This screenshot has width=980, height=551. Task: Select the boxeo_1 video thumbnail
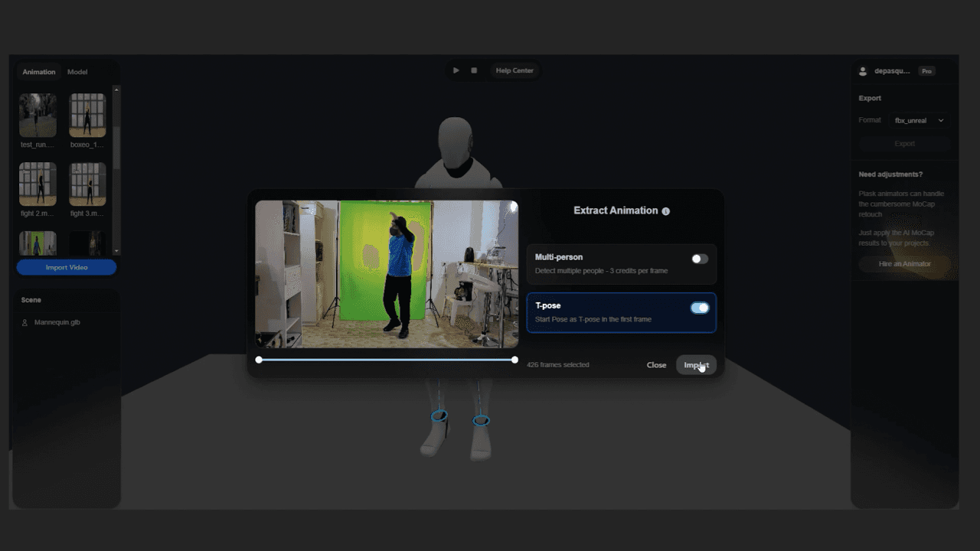coord(87,115)
